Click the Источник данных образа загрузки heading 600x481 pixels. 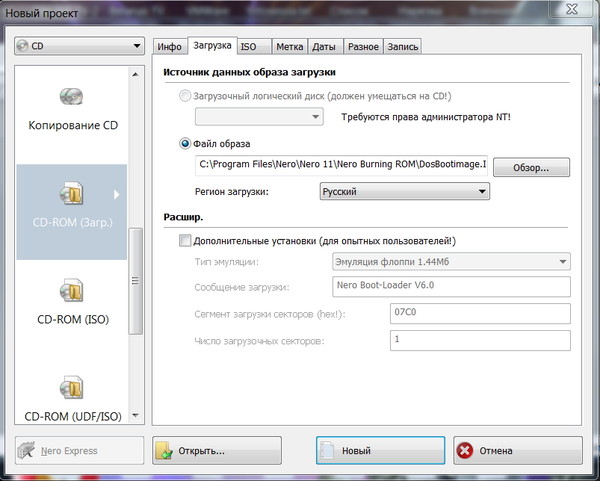click(249, 72)
